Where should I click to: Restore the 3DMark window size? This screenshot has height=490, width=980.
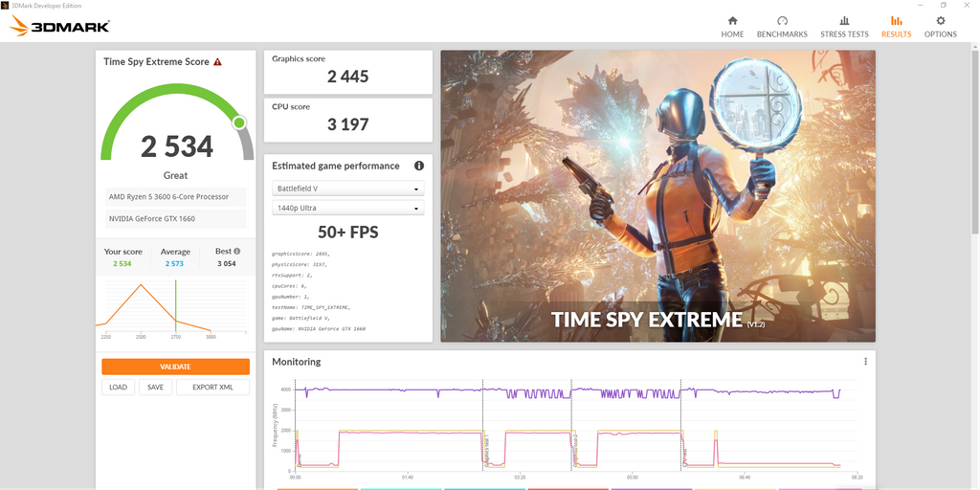tap(943, 5)
